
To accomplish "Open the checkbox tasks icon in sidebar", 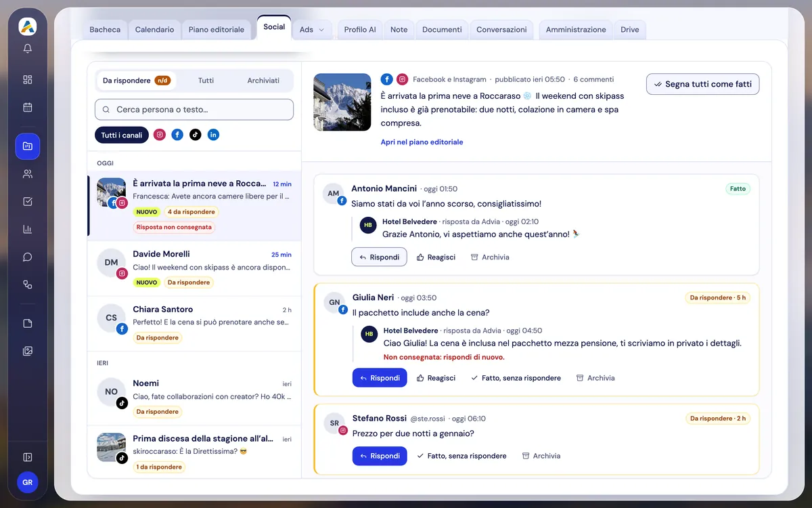I will [28, 201].
